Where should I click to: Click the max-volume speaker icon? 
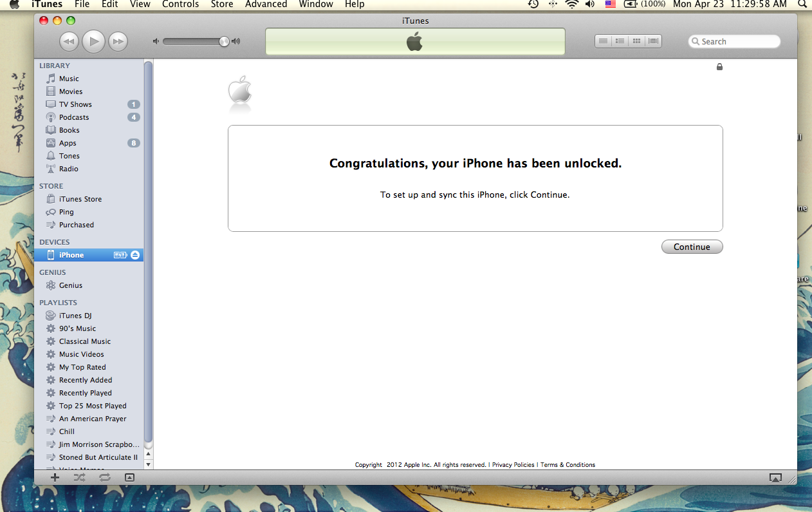[236, 41]
